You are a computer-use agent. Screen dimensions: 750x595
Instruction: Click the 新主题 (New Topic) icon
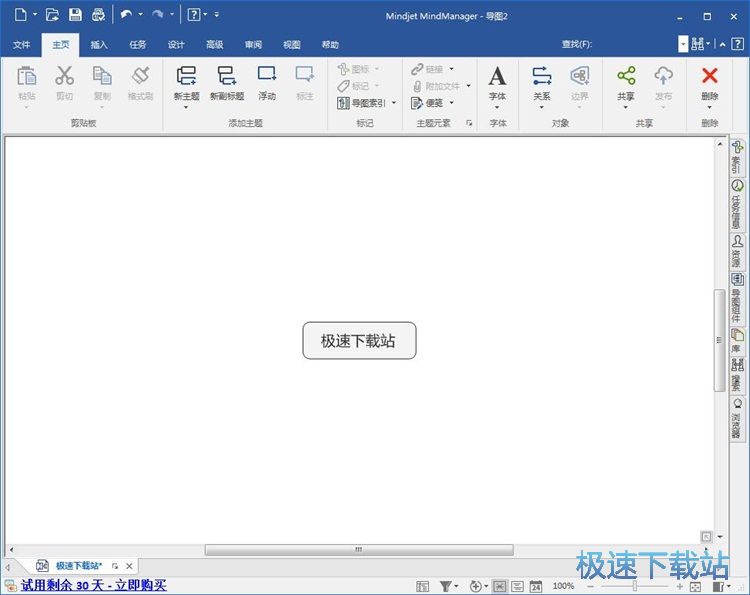point(186,77)
